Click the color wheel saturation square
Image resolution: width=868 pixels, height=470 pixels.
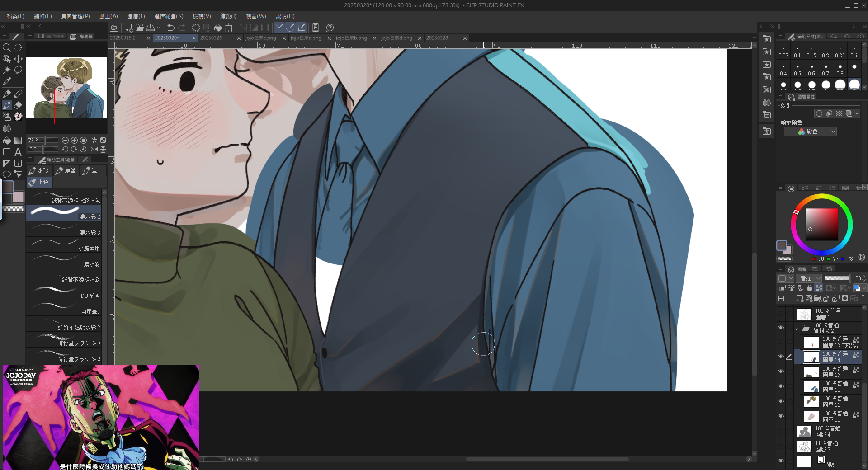point(821,225)
